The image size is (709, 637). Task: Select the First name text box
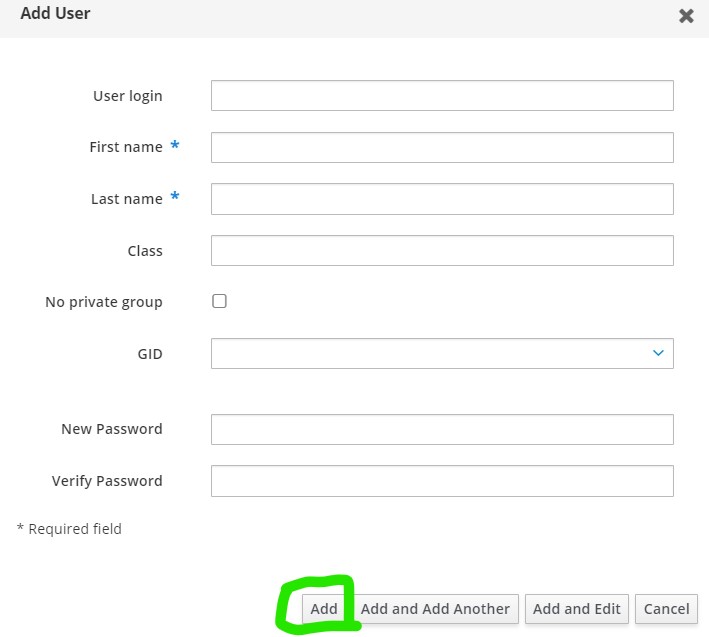click(x=442, y=147)
